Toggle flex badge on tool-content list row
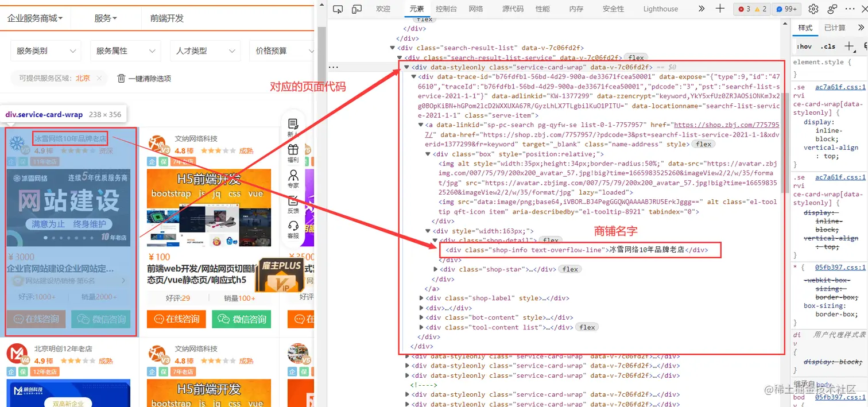The width and height of the screenshot is (868, 407). 587,327
